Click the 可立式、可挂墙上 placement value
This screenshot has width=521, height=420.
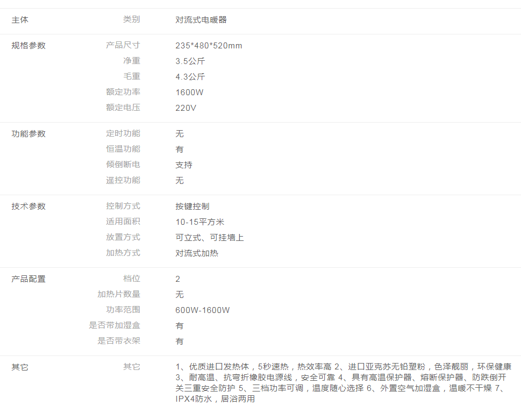tap(210, 238)
